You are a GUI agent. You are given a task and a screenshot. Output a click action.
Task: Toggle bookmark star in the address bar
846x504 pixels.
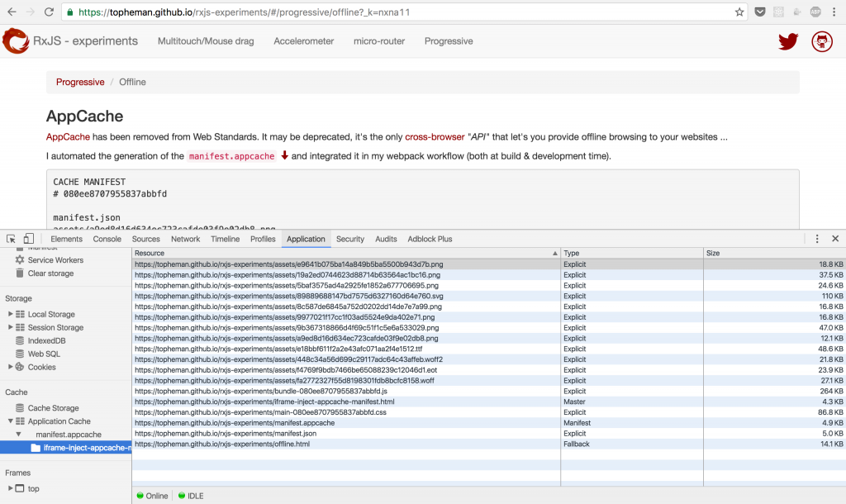739,12
